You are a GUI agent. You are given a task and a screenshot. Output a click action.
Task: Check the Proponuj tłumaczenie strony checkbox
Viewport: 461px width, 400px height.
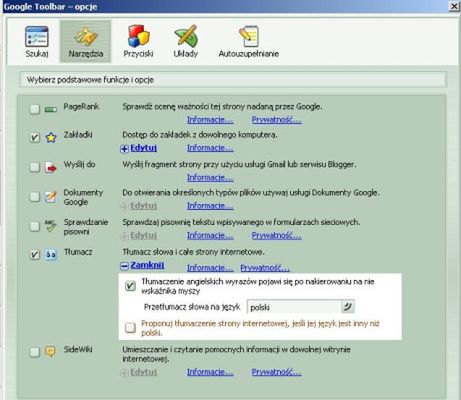tap(130, 327)
